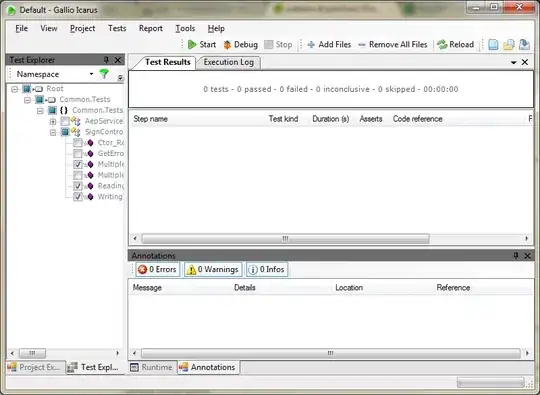Toggle the 0 Errors filter button
This screenshot has height=395, width=540.
pyautogui.click(x=157, y=269)
